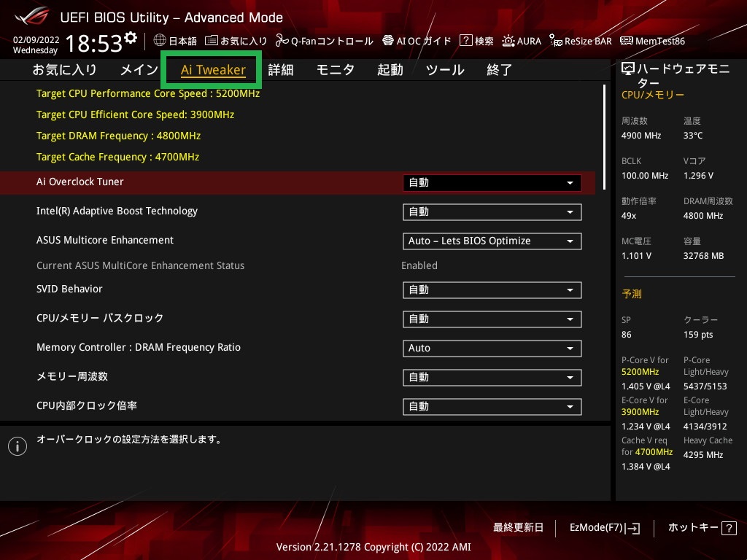747x560 pixels.
Task: Open the AURA lighting icon
Action: 508,41
